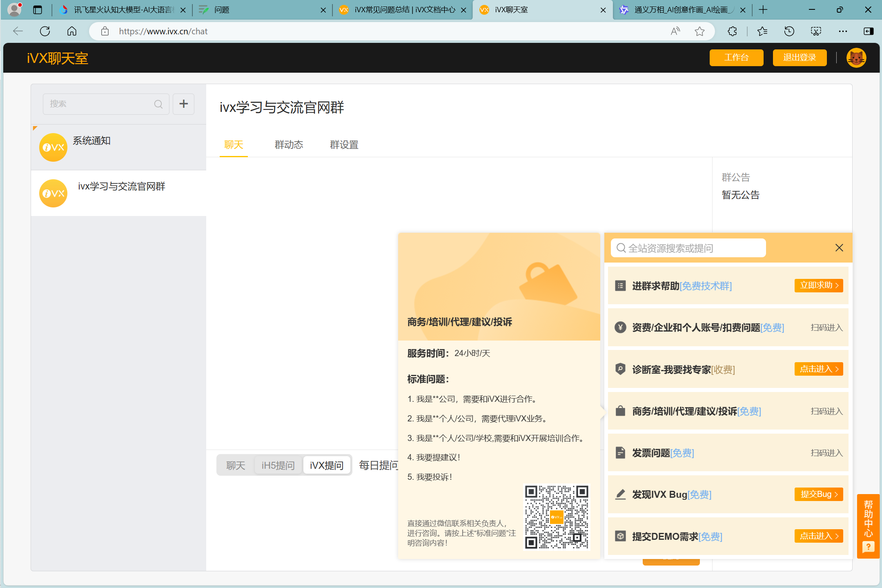This screenshot has height=588, width=882.
Task: Go to browser home page
Action: 72,31
